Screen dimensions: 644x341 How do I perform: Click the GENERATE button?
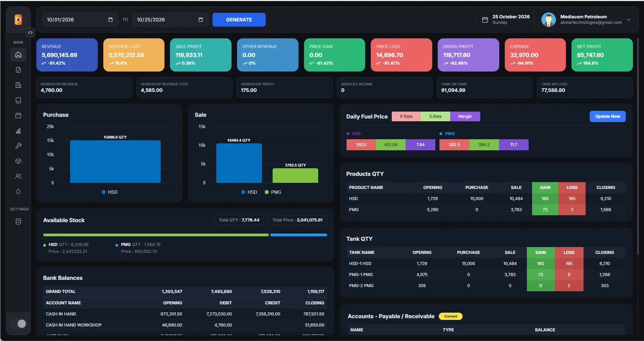[239, 20]
